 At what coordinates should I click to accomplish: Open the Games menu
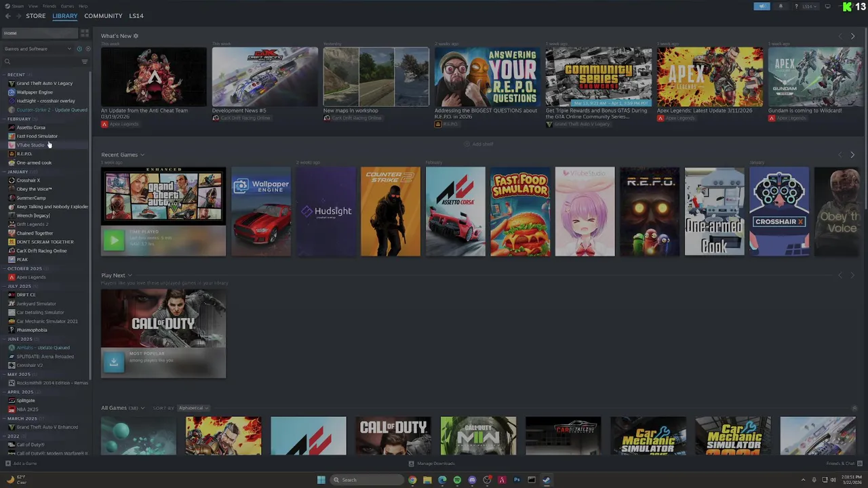pos(67,6)
